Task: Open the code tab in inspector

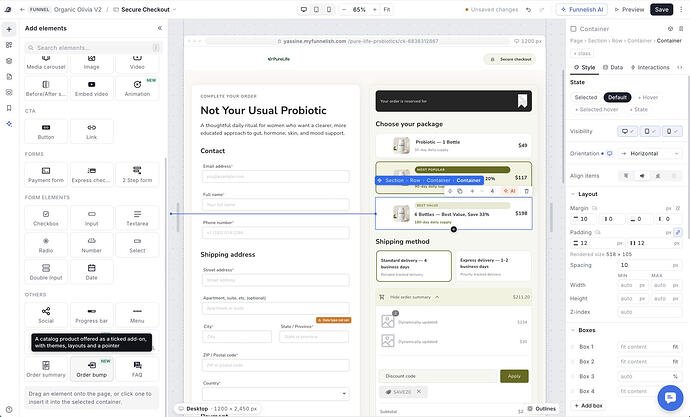Action: click(679, 67)
